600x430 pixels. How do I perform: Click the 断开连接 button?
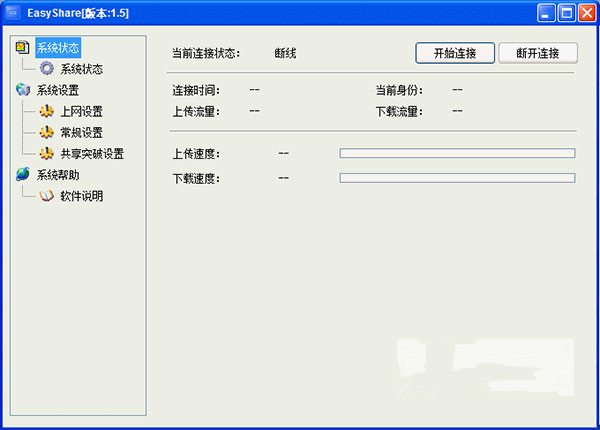pos(538,53)
